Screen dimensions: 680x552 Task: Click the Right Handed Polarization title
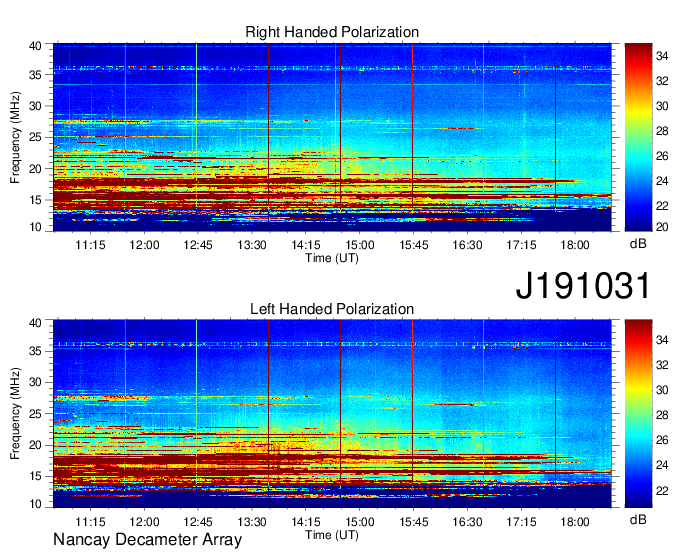(332, 32)
